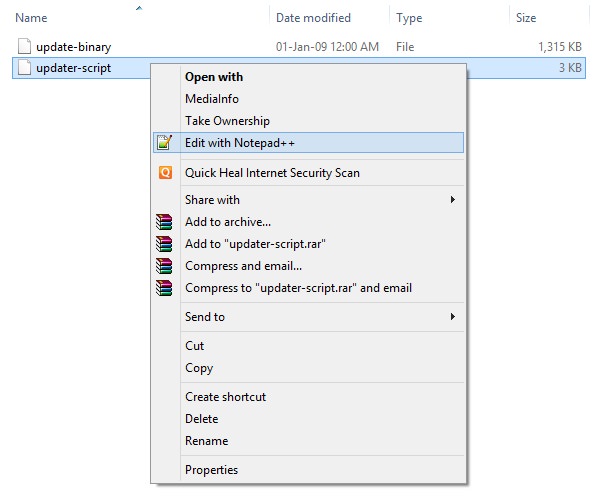Click the updater-script file icon
The image size is (607, 497).
(25, 68)
